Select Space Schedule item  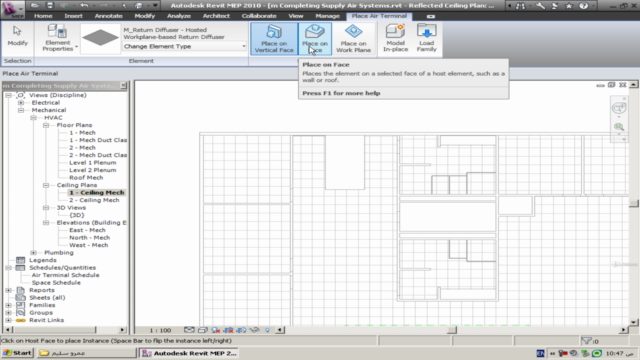56,282
